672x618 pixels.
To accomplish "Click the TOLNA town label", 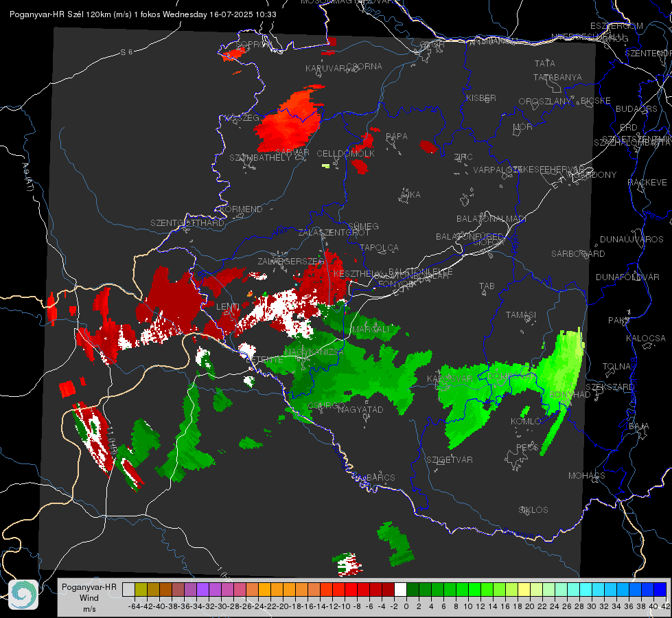I will point(616,366).
